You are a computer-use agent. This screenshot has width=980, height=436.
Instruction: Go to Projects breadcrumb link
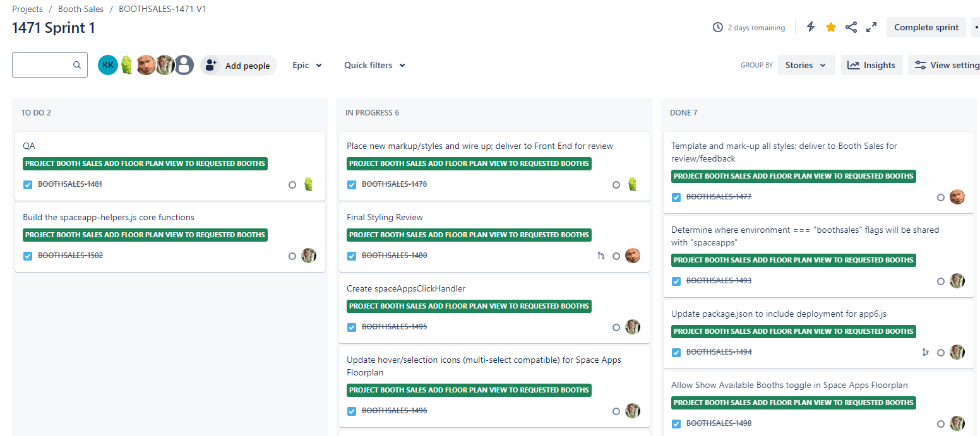(27, 9)
